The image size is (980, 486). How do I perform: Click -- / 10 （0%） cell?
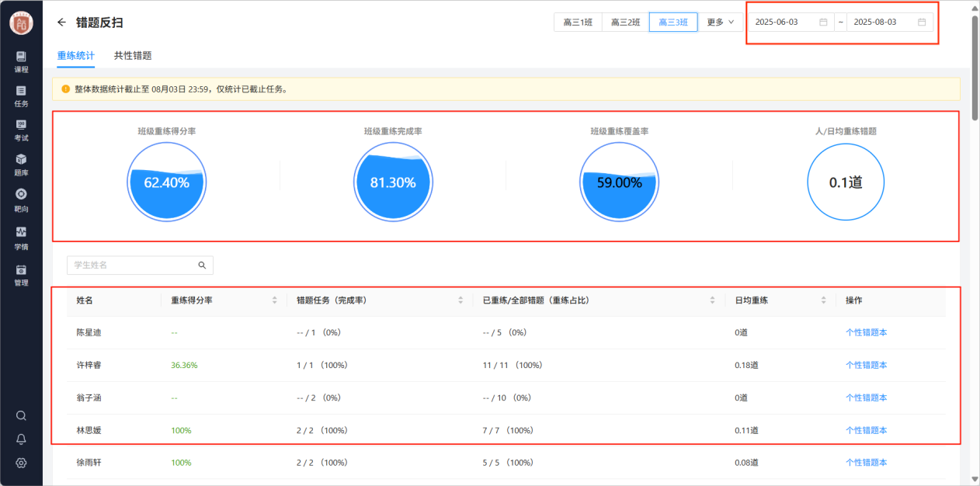506,397
